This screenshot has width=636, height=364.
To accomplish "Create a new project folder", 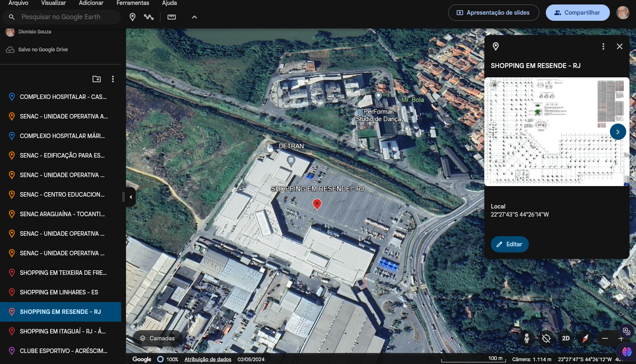I will point(96,79).
